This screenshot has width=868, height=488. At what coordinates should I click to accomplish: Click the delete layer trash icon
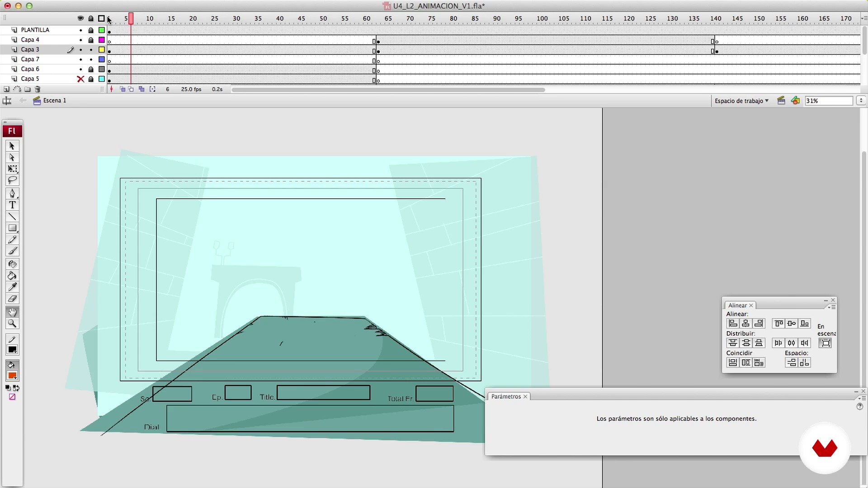pyautogui.click(x=38, y=89)
